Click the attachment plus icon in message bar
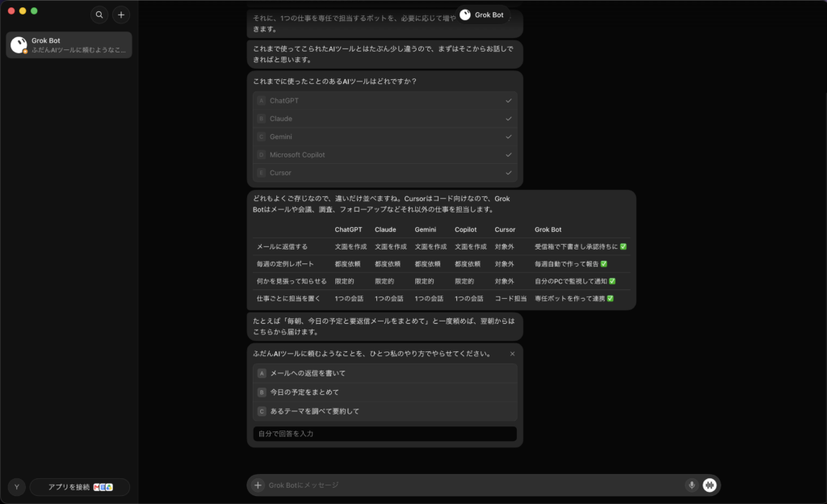 click(258, 485)
